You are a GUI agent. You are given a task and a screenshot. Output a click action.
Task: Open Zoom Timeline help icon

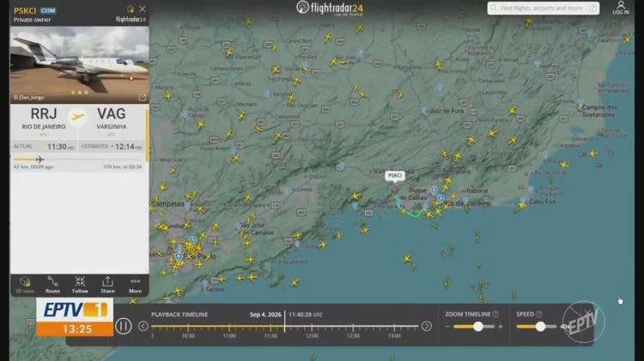click(x=495, y=314)
